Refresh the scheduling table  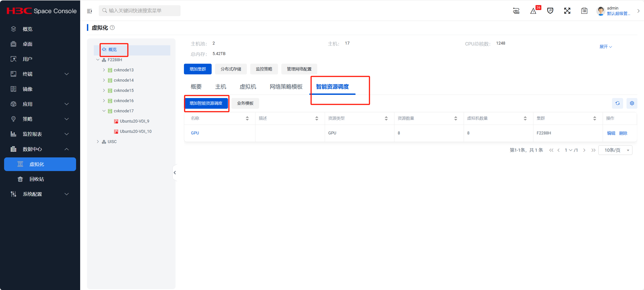coord(617,103)
